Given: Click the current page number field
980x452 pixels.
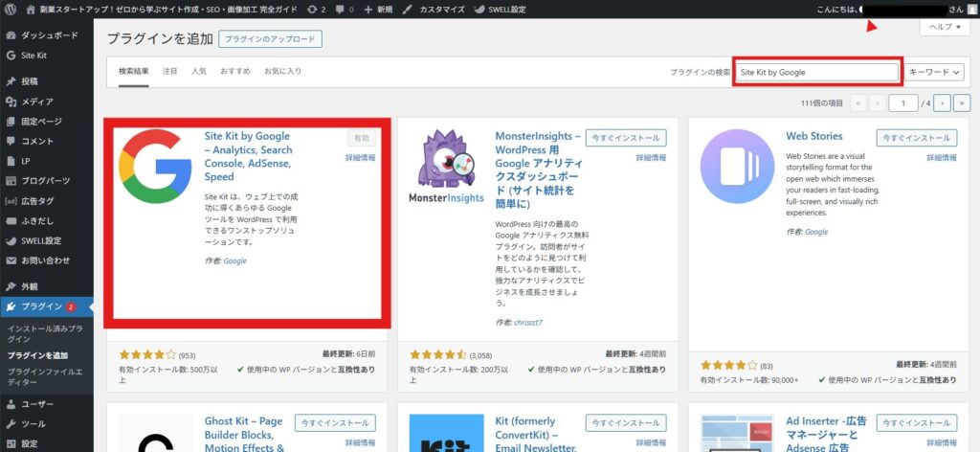Looking at the screenshot, I should coord(903,103).
